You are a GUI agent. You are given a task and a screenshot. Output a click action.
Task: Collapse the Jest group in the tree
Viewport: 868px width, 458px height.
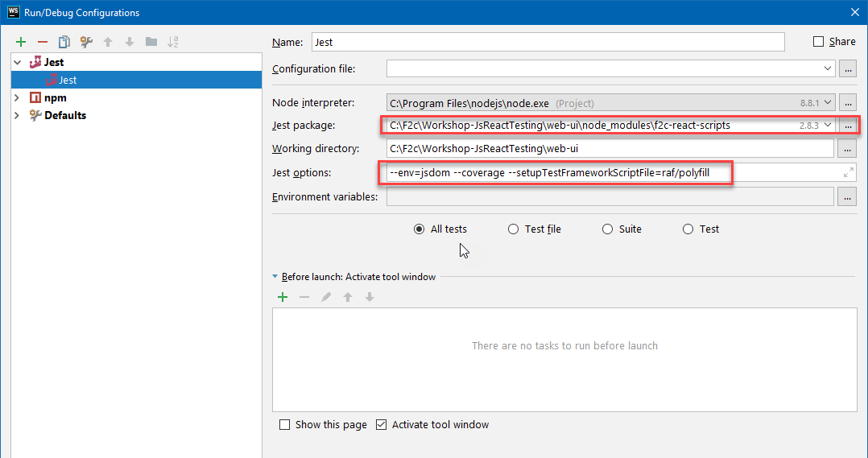17,63
